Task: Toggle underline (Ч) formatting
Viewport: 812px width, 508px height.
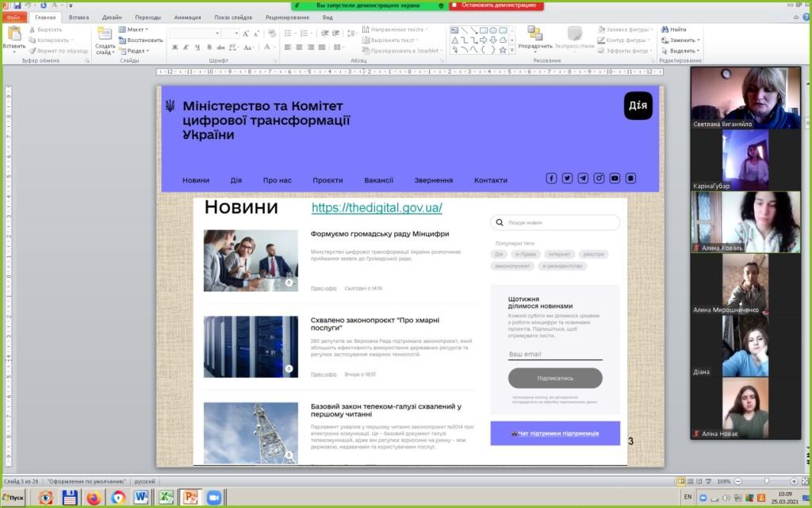Action: point(197,47)
